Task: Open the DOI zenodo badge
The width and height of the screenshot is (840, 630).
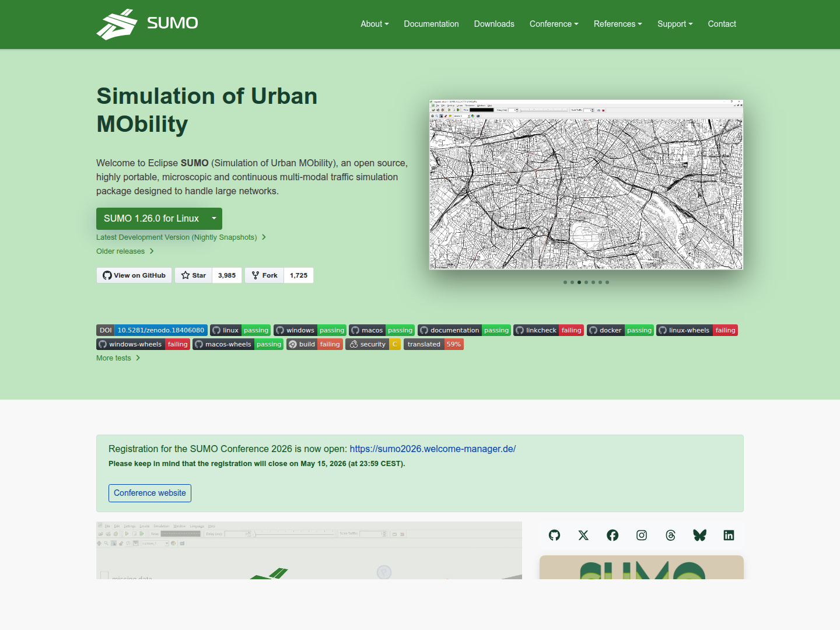Action: (x=152, y=330)
